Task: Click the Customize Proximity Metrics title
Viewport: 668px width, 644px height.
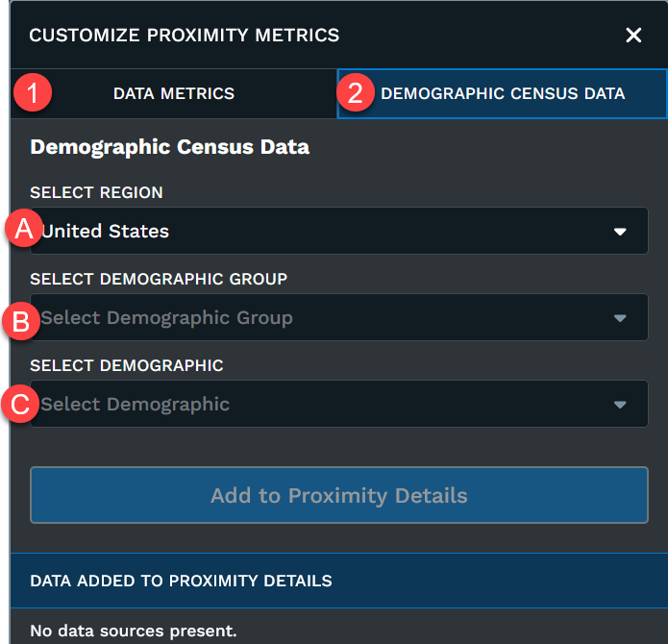Action: [x=185, y=36]
